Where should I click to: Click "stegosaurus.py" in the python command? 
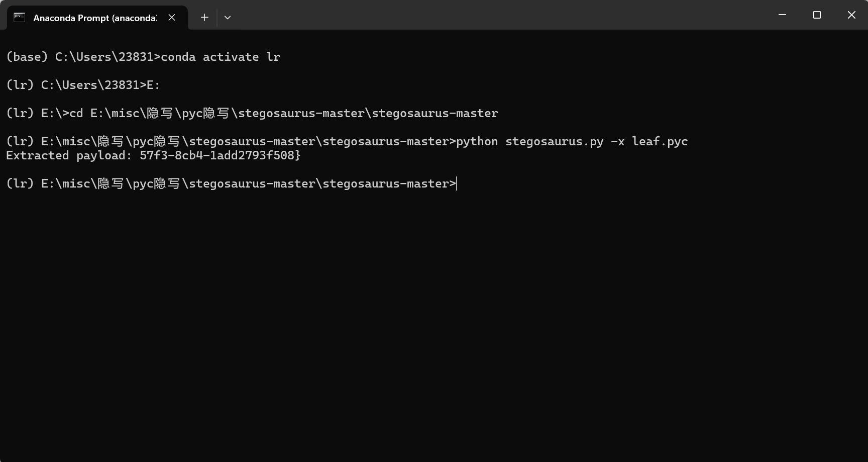click(x=555, y=141)
